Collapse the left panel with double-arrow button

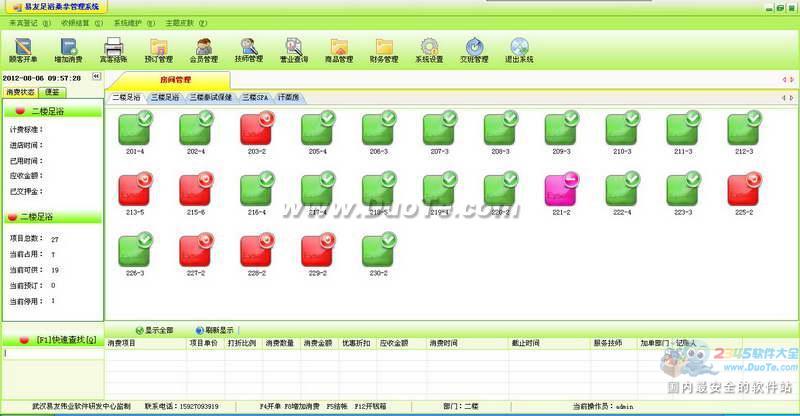pyautogui.click(x=96, y=76)
